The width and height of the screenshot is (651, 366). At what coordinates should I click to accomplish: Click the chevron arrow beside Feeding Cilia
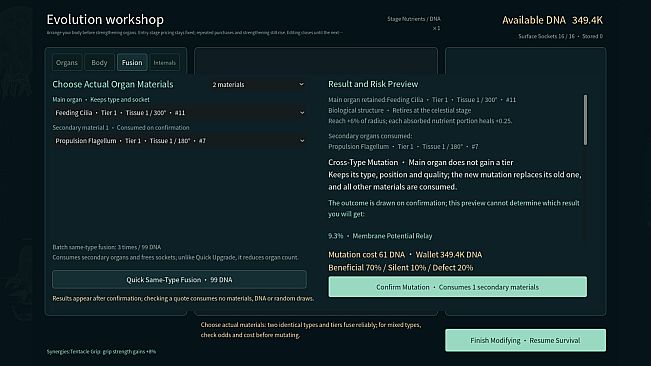302,112
